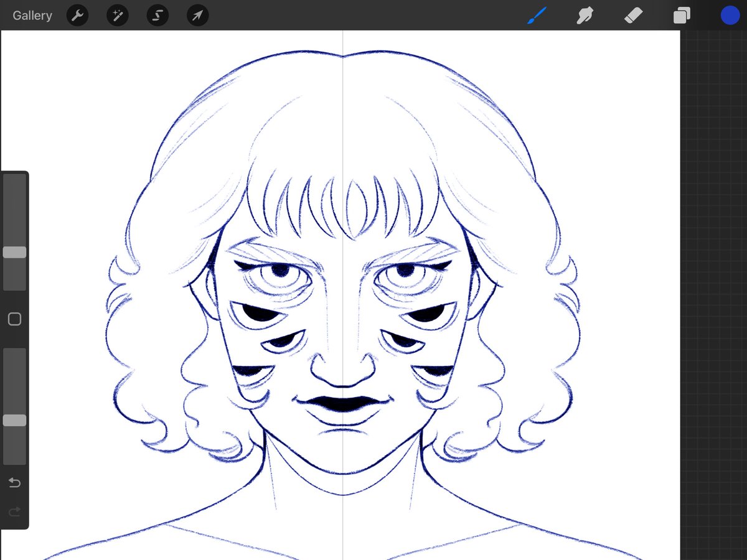Tap the square modify button on the sidebar
747x560 pixels.
tap(14, 319)
